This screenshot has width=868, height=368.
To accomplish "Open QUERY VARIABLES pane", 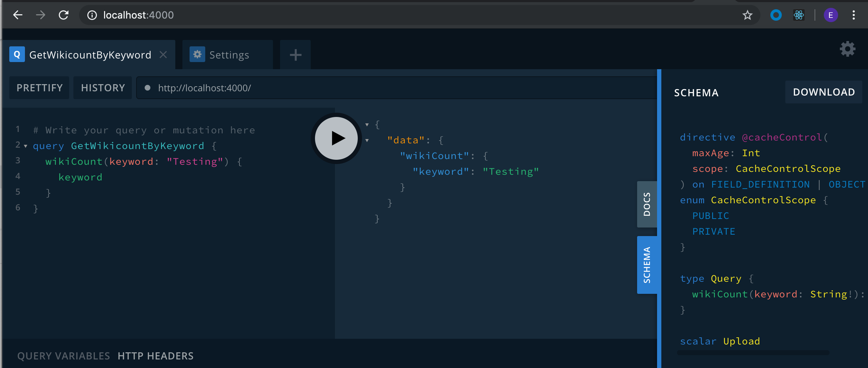I will [63, 356].
